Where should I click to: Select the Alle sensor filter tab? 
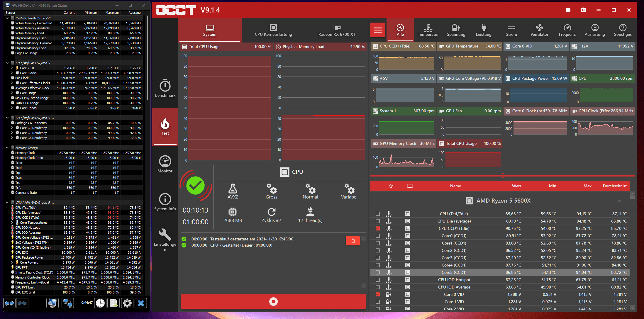400,30
